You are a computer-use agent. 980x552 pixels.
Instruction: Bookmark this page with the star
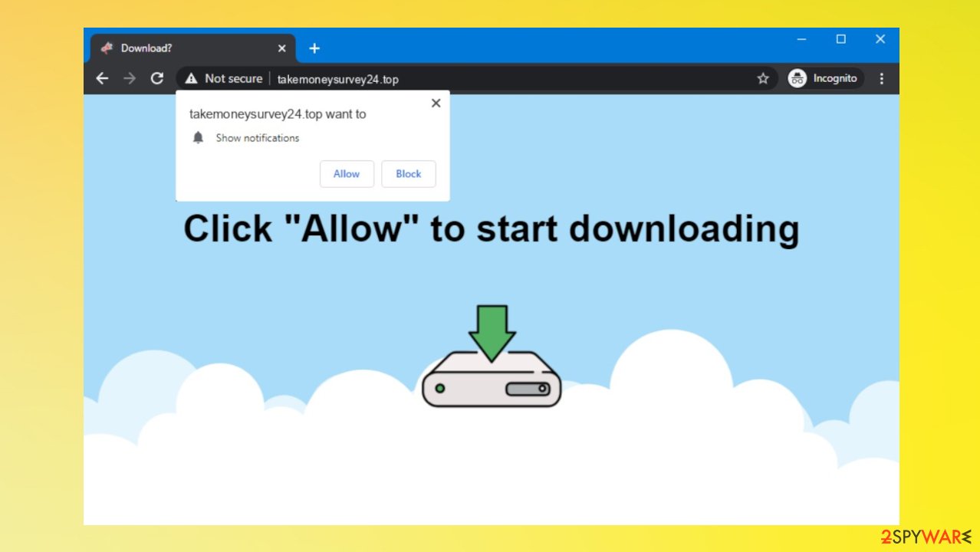coord(763,78)
